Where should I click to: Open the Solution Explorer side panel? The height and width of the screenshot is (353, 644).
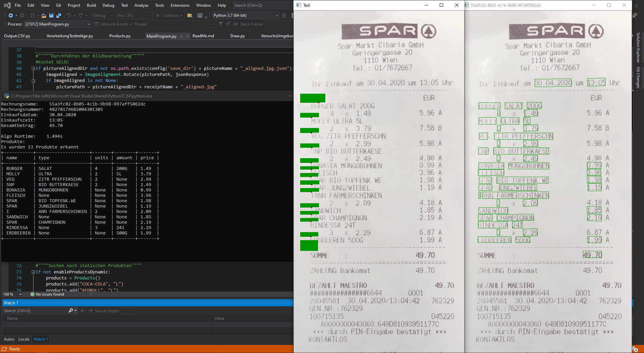coord(638,47)
